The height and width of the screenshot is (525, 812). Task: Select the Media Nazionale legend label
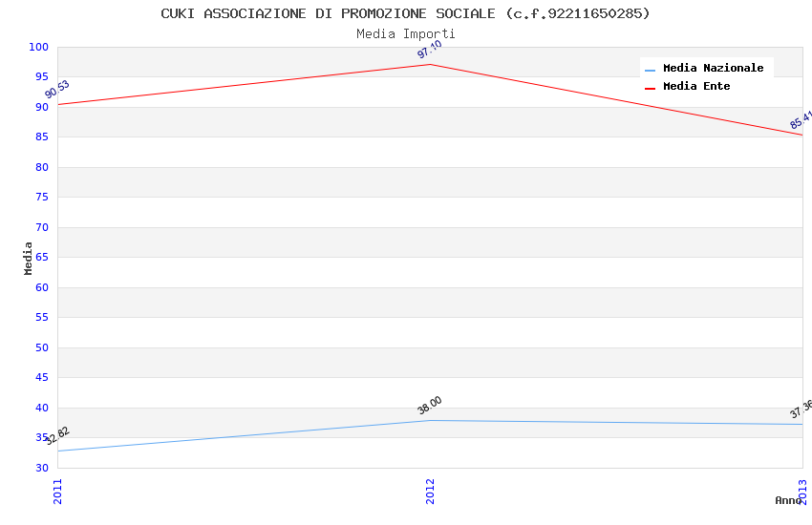(x=713, y=68)
